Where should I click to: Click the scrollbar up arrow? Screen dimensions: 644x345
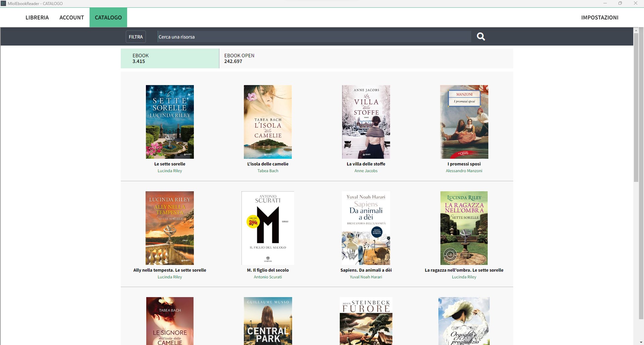(x=636, y=30)
